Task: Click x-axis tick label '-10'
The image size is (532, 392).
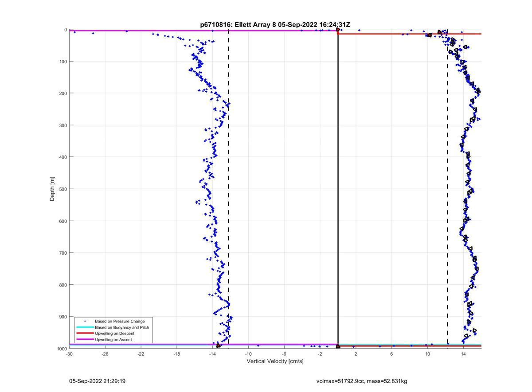Action: pyautogui.click(x=248, y=354)
